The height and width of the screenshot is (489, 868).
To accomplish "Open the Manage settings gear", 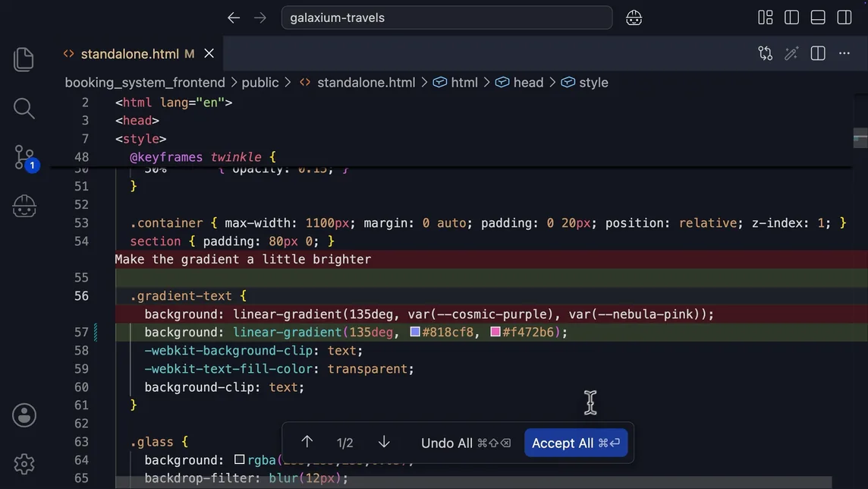I will 24,464.
